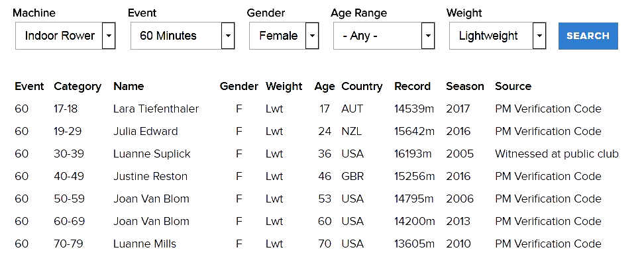Viewport: 644px width, 272px height.
Task: Click the Luanne Mills name entry
Action: click(144, 244)
